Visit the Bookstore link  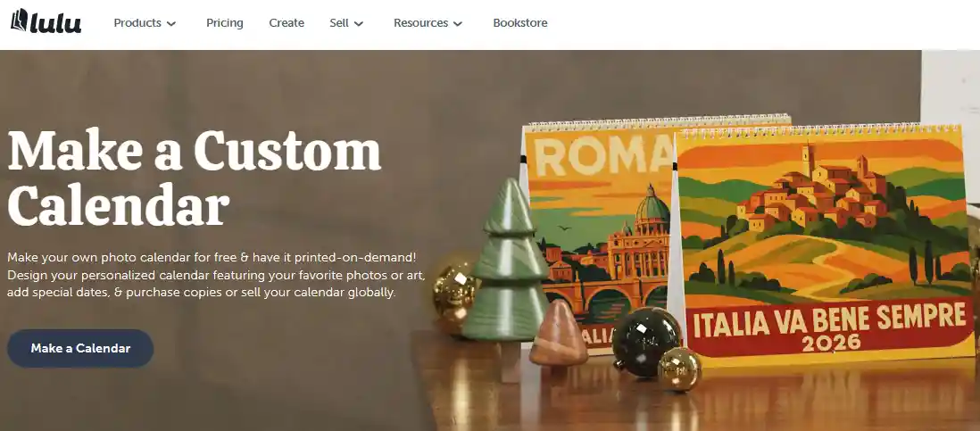coord(520,23)
